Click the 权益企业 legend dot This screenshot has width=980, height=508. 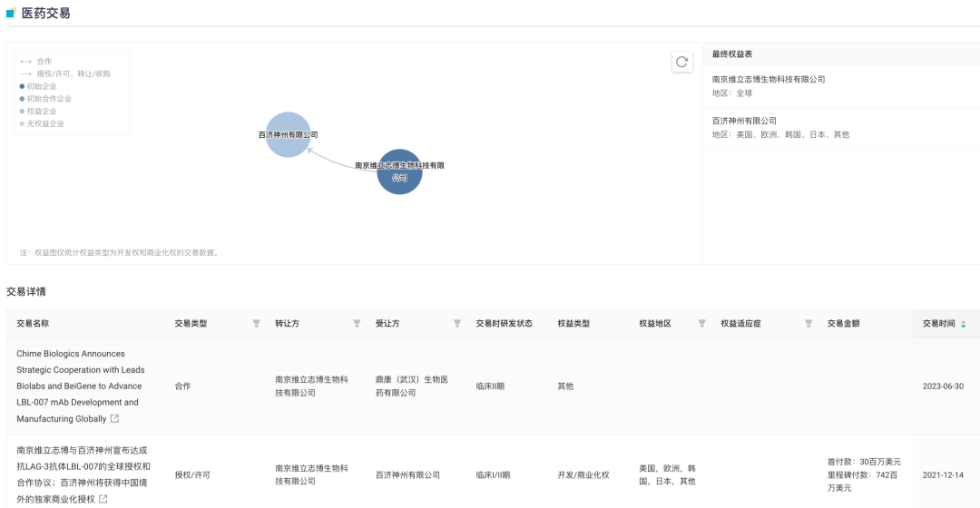pyautogui.click(x=22, y=112)
